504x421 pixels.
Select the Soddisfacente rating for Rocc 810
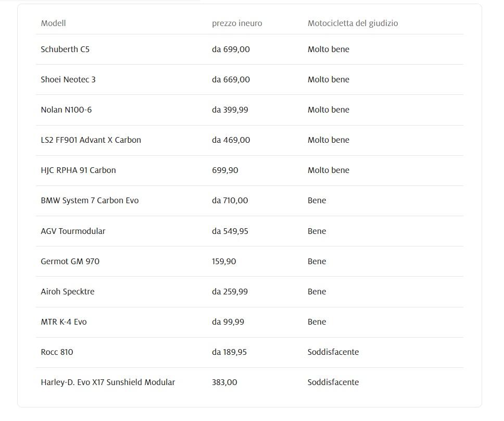click(x=333, y=352)
